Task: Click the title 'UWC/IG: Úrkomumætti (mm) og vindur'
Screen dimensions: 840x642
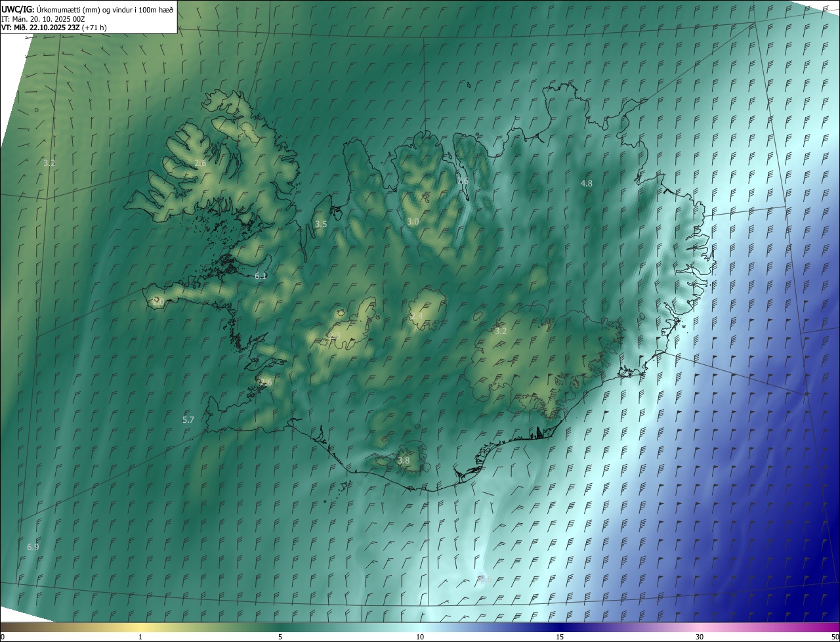Action: [x=87, y=9]
